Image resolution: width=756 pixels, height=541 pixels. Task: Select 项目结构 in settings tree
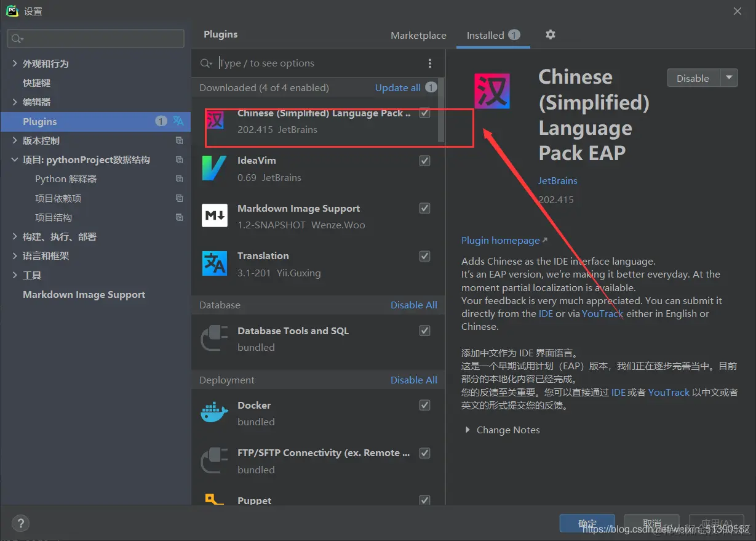(54, 217)
